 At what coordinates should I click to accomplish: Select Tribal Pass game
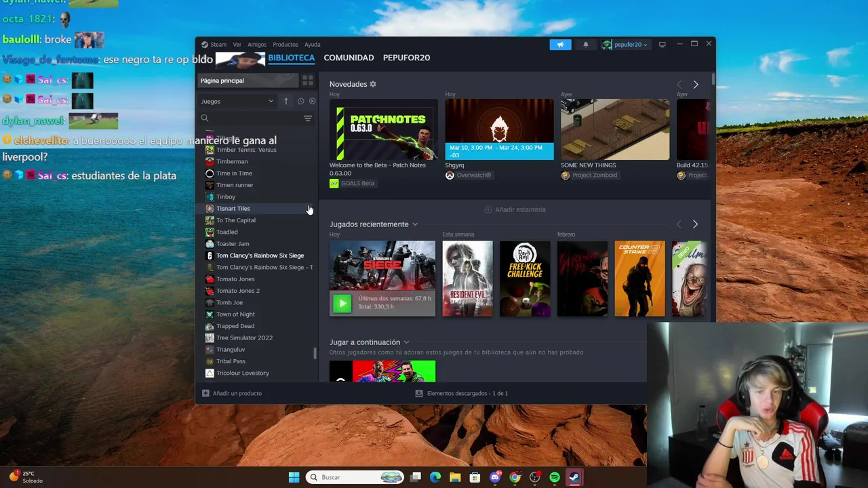pyautogui.click(x=231, y=361)
